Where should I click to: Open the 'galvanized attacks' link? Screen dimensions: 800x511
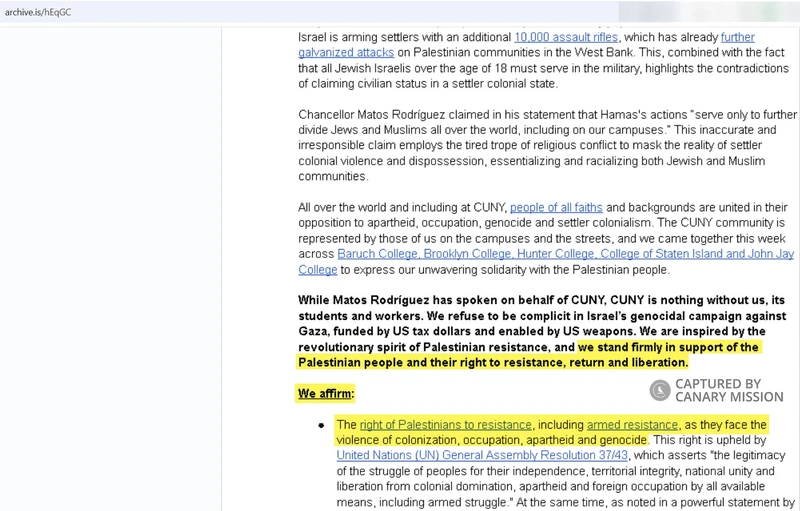coord(346,53)
